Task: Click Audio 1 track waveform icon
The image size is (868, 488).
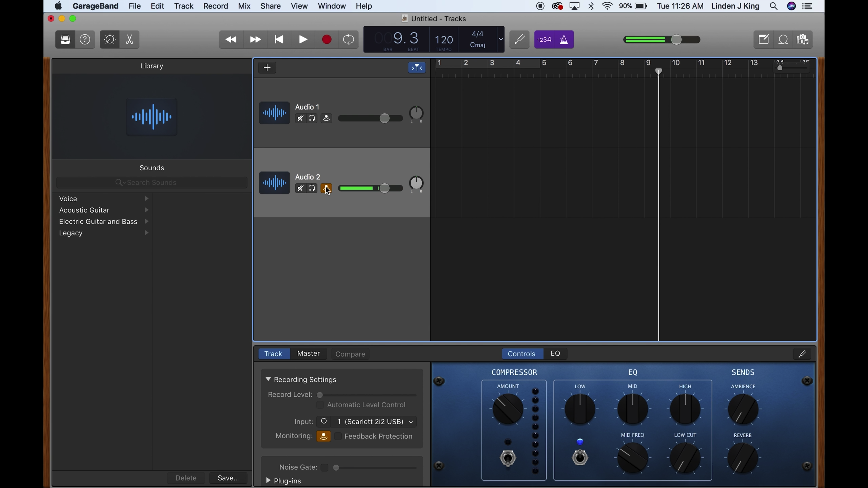Action: pyautogui.click(x=274, y=113)
